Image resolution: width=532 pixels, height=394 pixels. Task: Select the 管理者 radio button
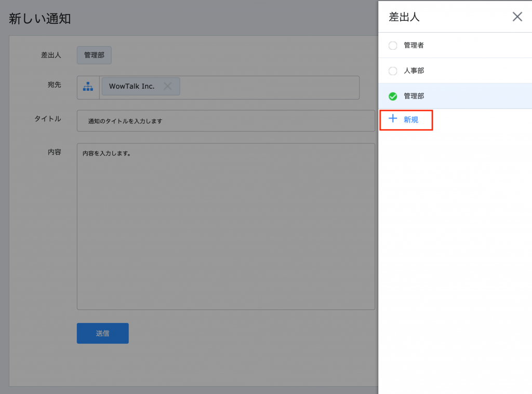pos(393,46)
